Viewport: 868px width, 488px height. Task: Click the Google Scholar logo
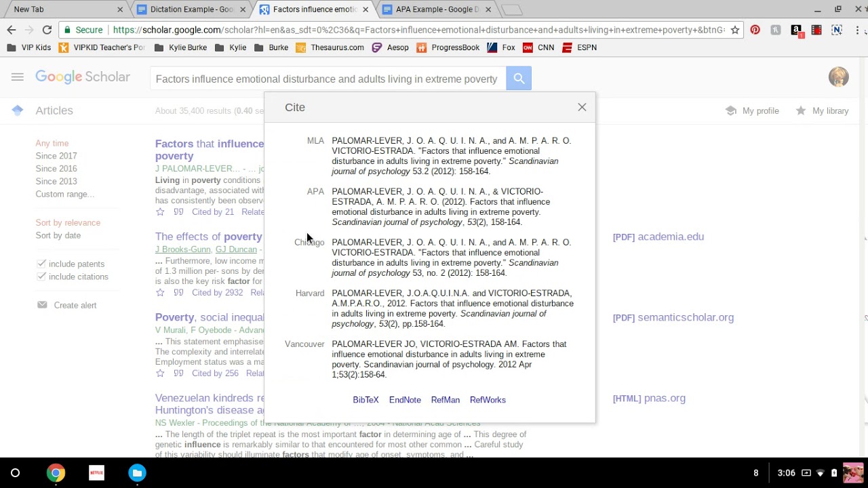pos(83,77)
